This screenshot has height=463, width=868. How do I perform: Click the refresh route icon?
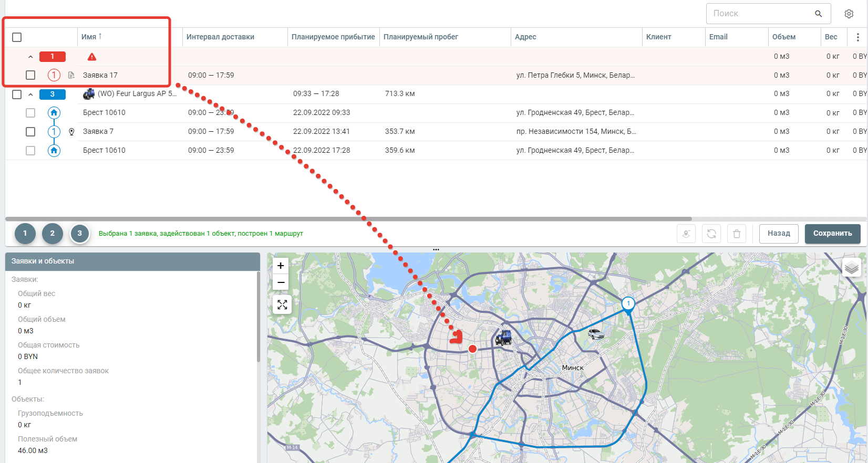click(x=711, y=234)
